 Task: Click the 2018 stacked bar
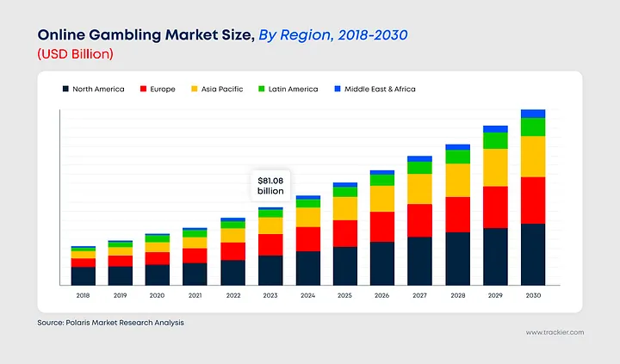(x=83, y=266)
